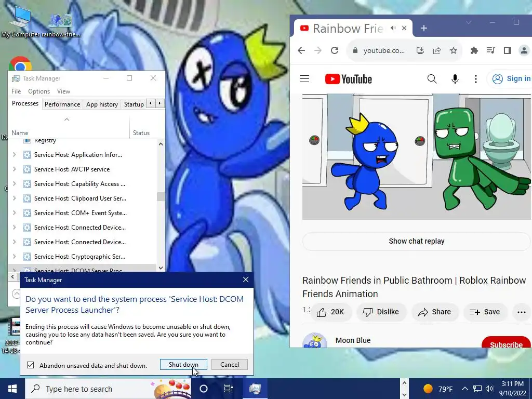This screenshot has width=532, height=399.
Task: Switch to the Performance tab
Action: tap(62, 104)
